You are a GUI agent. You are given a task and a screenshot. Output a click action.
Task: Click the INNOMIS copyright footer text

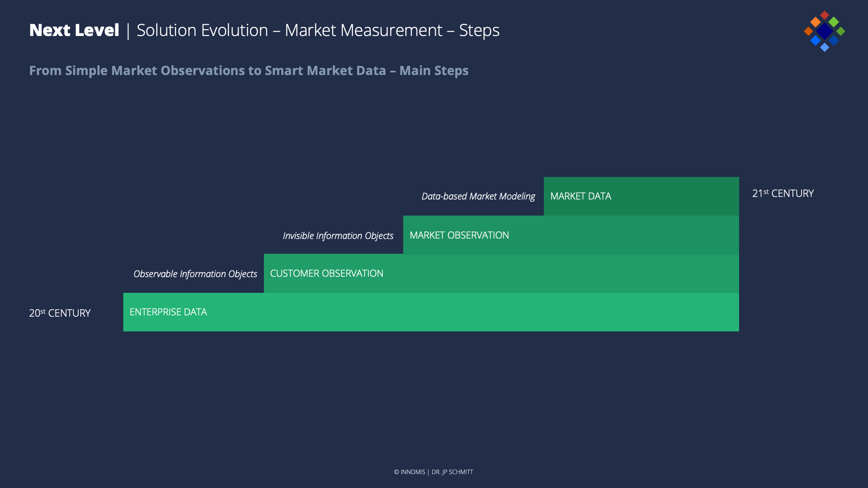click(x=409, y=472)
